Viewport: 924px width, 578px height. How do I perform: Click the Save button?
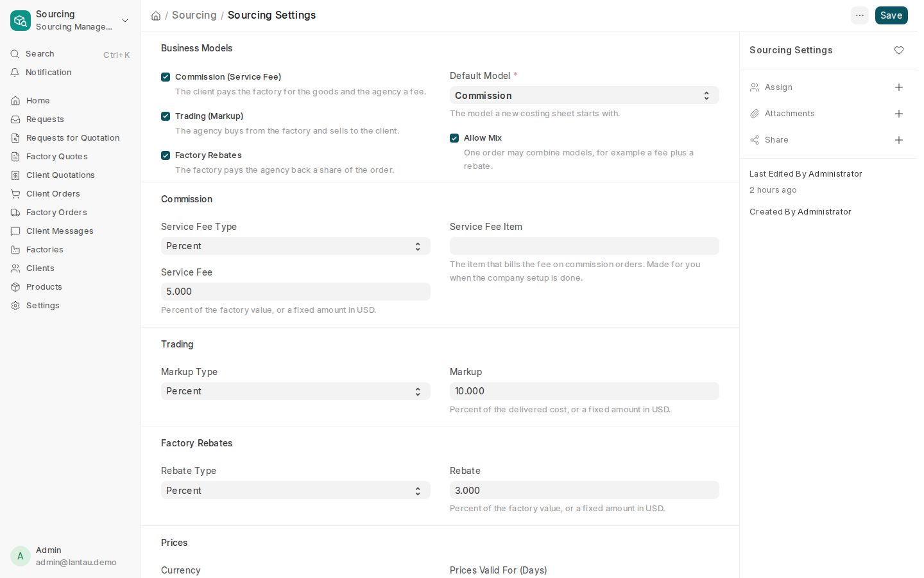pos(891,15)
